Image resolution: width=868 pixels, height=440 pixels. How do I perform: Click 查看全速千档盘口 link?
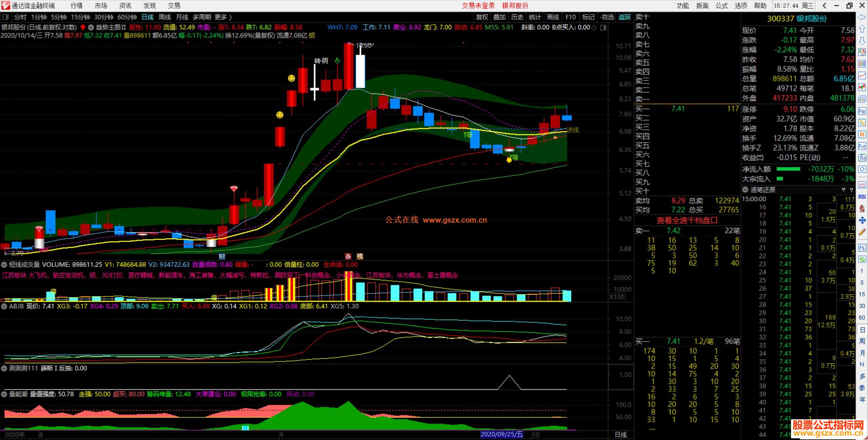(x=687, y=220)
